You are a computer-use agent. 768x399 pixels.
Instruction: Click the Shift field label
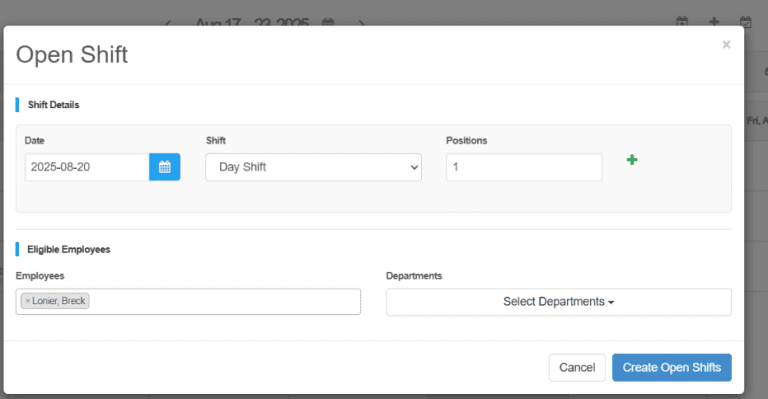point(216,141)
